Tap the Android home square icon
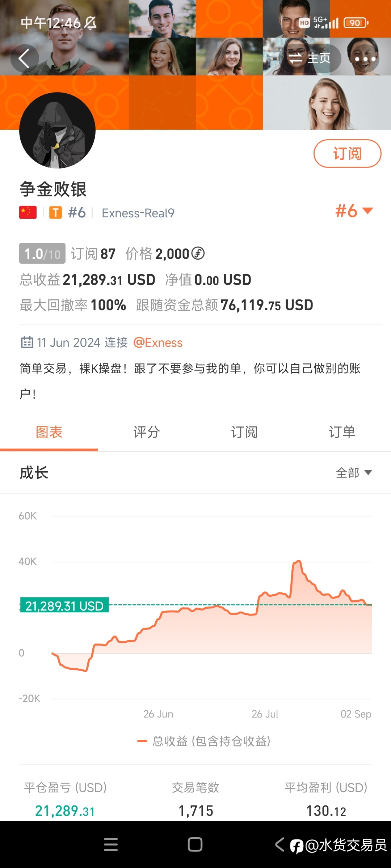 [x=195, y=844]
